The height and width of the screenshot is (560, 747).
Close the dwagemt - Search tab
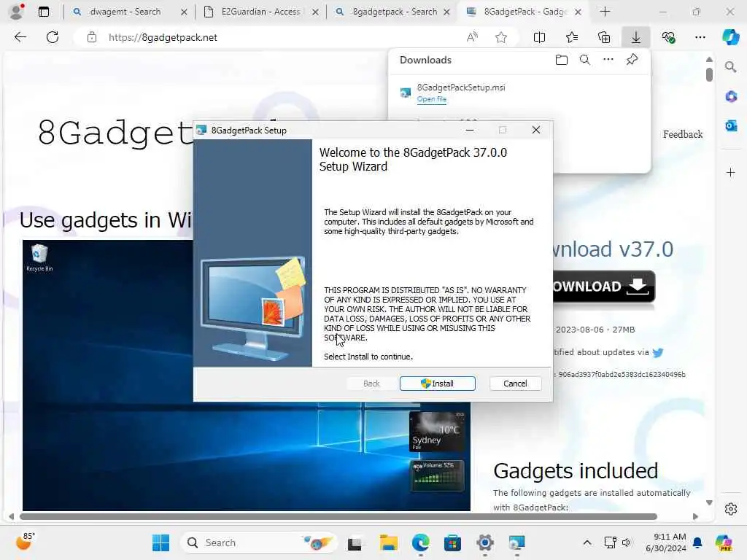184,12
